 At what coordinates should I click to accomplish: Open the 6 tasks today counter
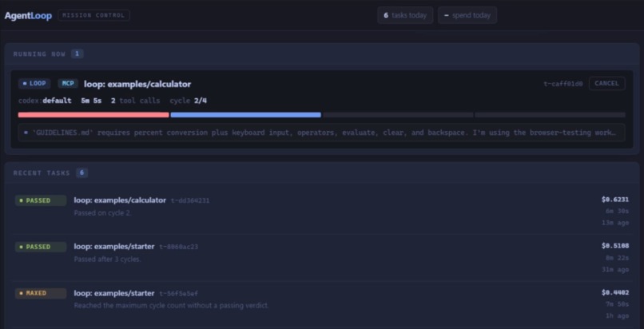[405, 15]
